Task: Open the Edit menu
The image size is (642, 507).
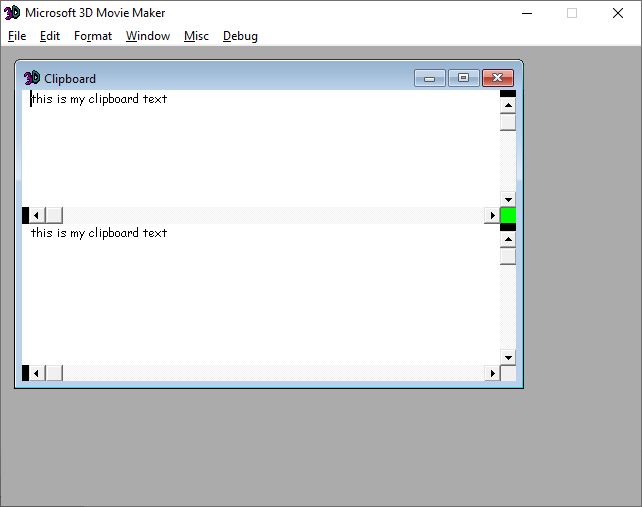Action: pos(50,36)
